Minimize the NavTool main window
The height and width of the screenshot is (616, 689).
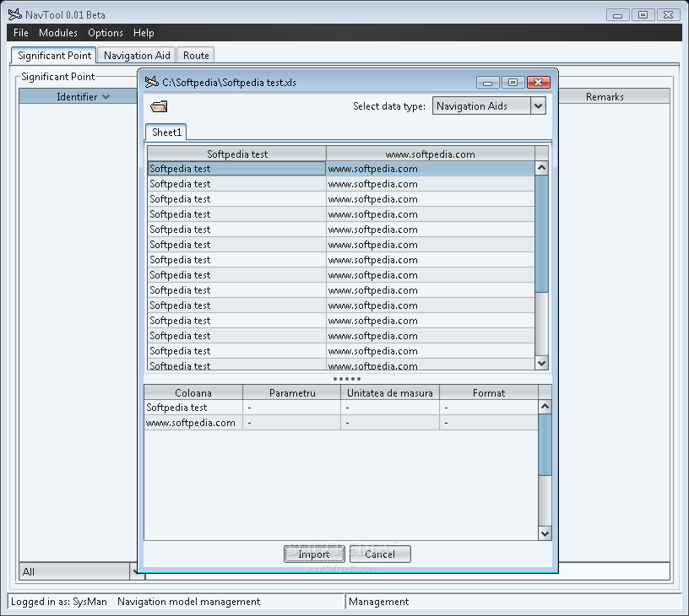[617, 15]
